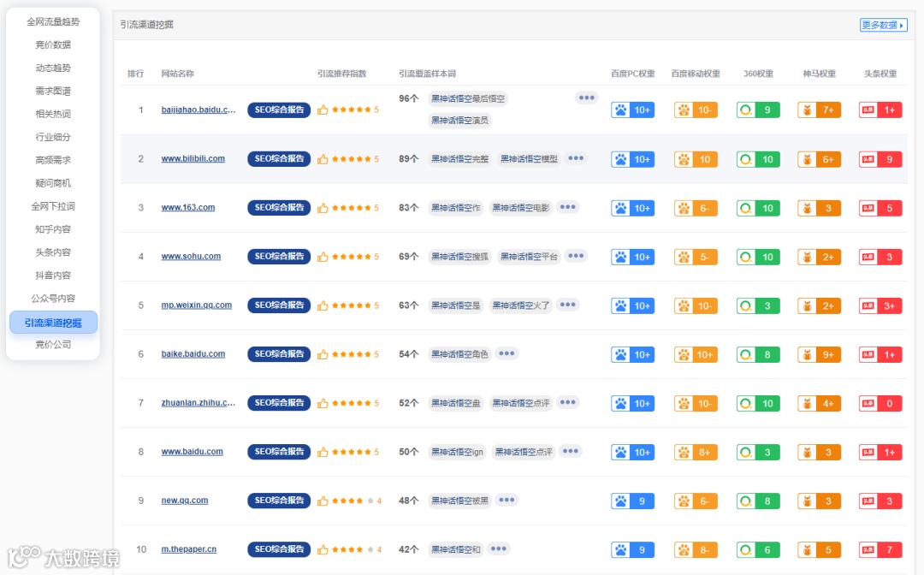
Task: Open SEO综合报告 for www.sohu.com row
Action: tap(279, 257)
